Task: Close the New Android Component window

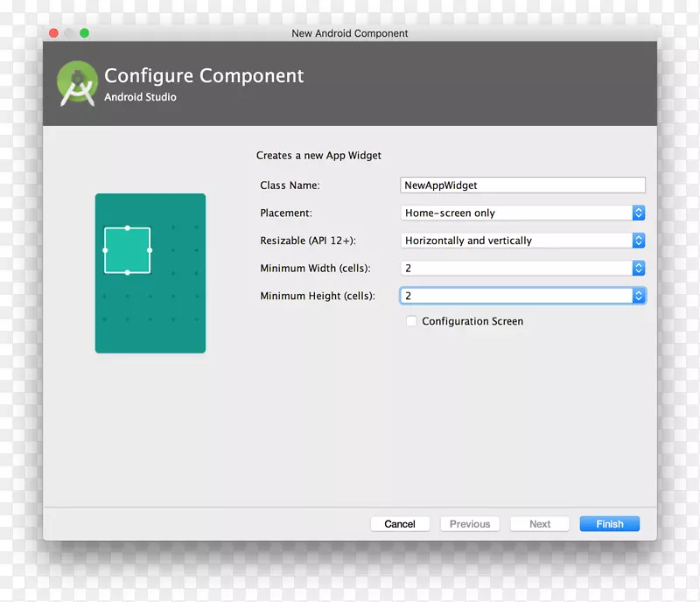Action: [x=53, y=33]
